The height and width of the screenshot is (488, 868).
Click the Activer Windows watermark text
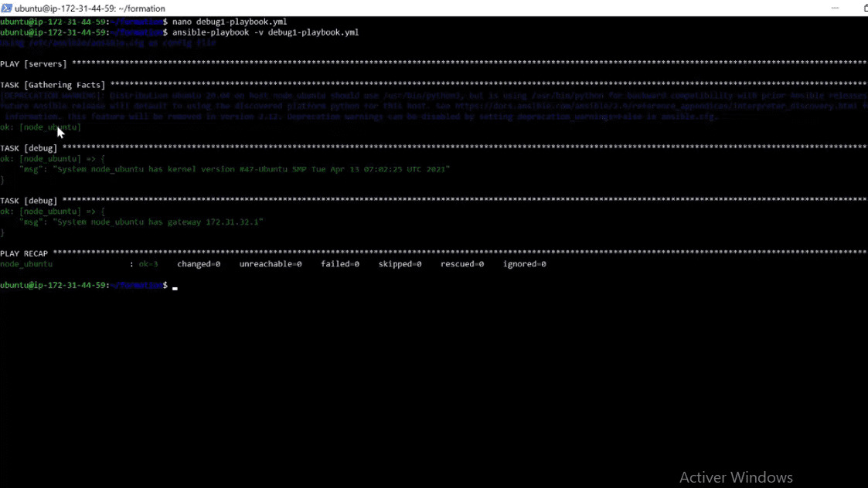tap(735, 476)
